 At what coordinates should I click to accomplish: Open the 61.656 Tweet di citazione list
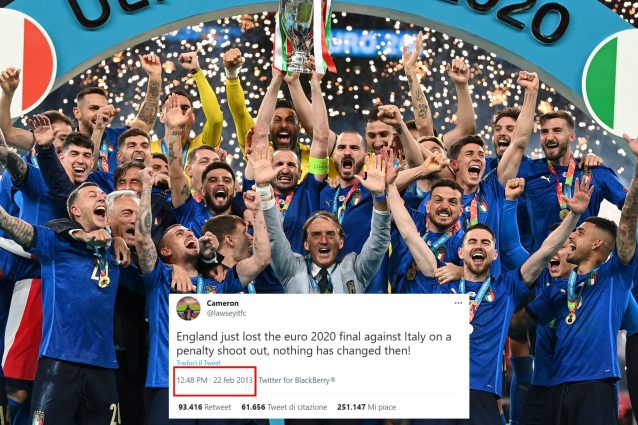click(284, 407)
